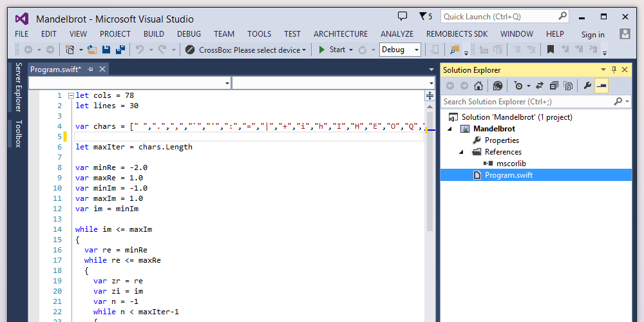Click the Save All toolbar icon
This screenshot has width=644, height=322.
pos(119,50)
